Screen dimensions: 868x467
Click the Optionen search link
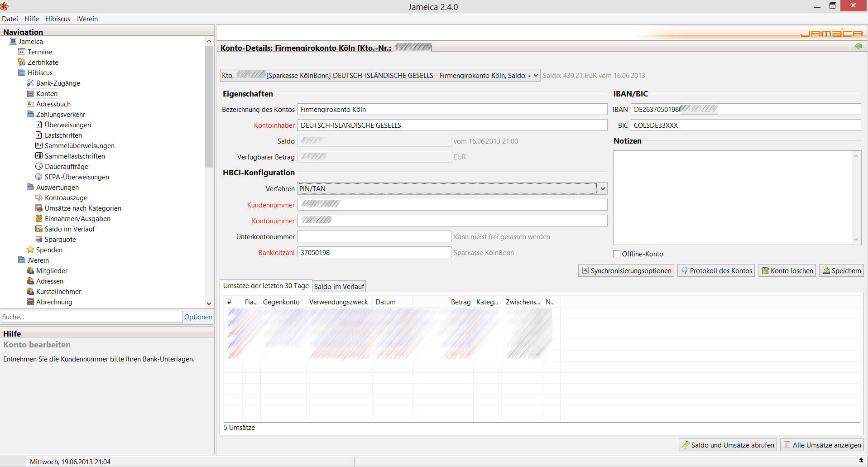point(198,317)
